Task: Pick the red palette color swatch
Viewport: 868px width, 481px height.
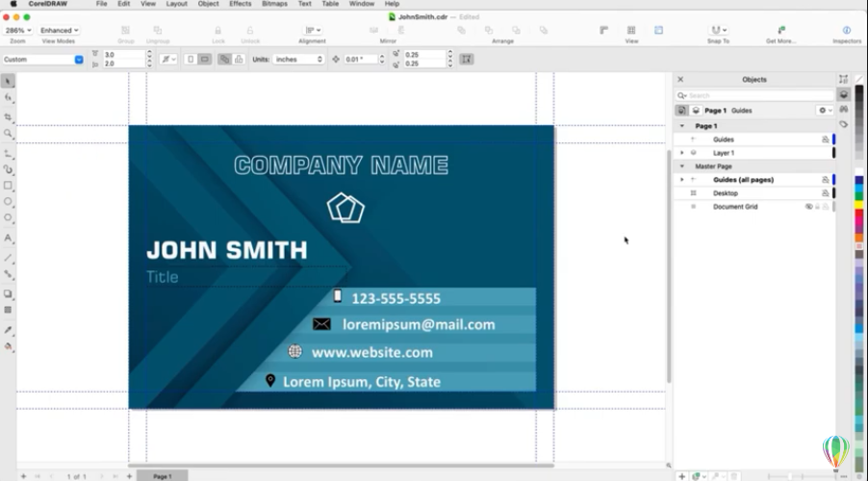Action: [858, 214]
